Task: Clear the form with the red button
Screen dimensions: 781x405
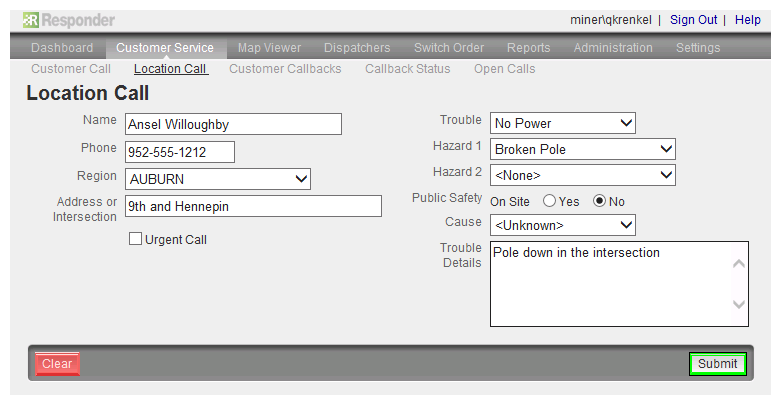Action: (x=57, y=364)
